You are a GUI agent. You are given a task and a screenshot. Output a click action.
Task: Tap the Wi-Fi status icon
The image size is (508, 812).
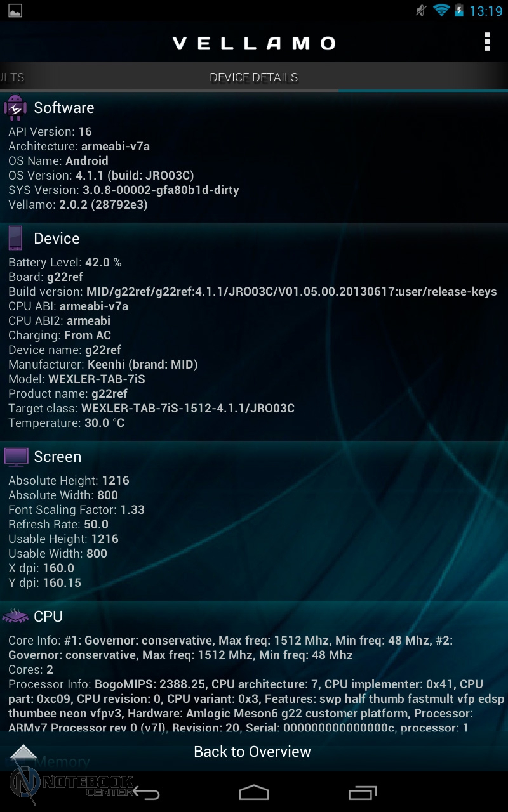tap(441, 10)
